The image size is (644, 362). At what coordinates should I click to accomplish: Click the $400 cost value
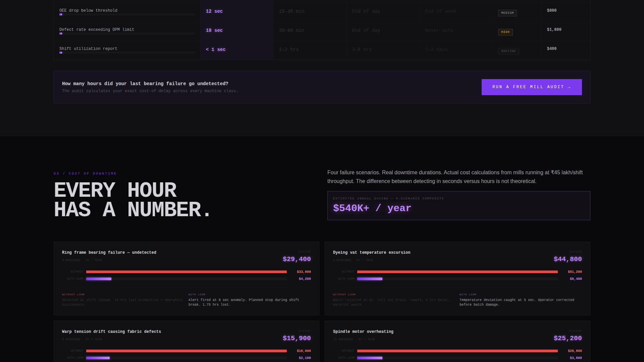[x=551, y=49]
